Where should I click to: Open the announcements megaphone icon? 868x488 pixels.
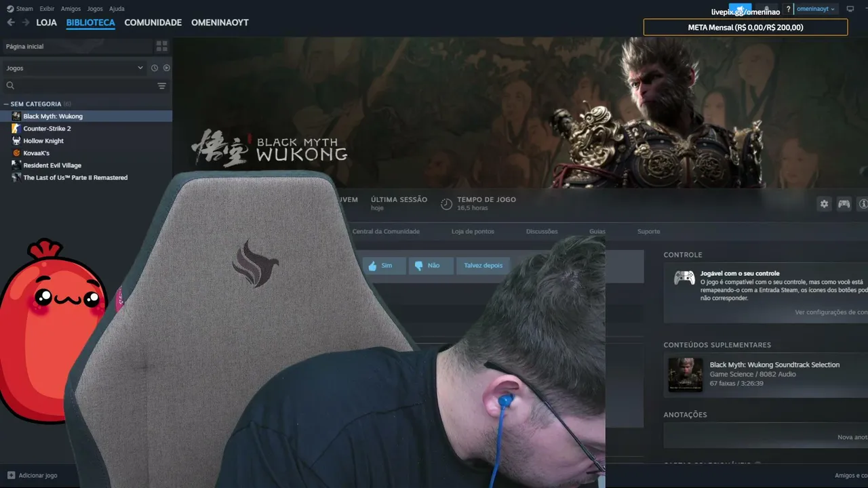click(x=741, y=9)
